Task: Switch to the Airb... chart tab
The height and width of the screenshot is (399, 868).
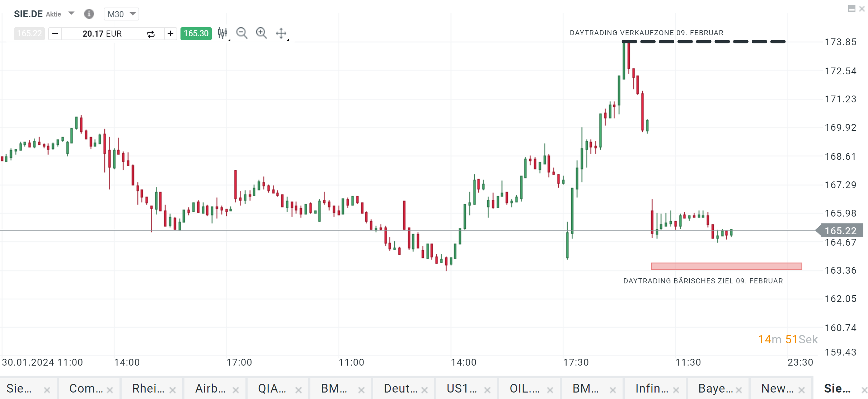Action: tap(210, 389)
